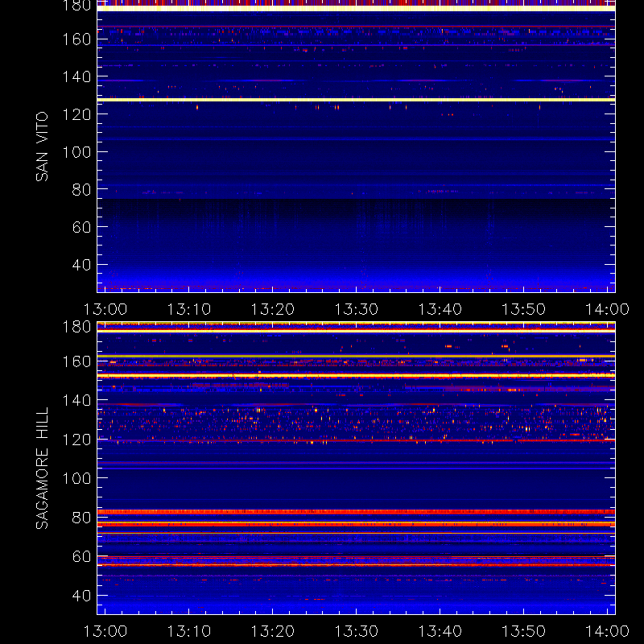The height and width of the screenshot is (644, 644).
Task: Click 13:00 time label below San Vito plot
Action: pos(105,309)
